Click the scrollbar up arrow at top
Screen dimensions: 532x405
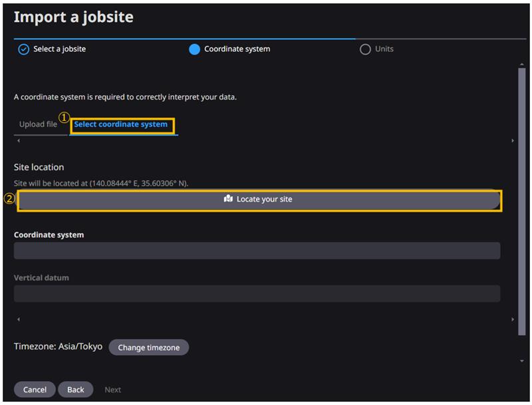click(x=522, y=64)
